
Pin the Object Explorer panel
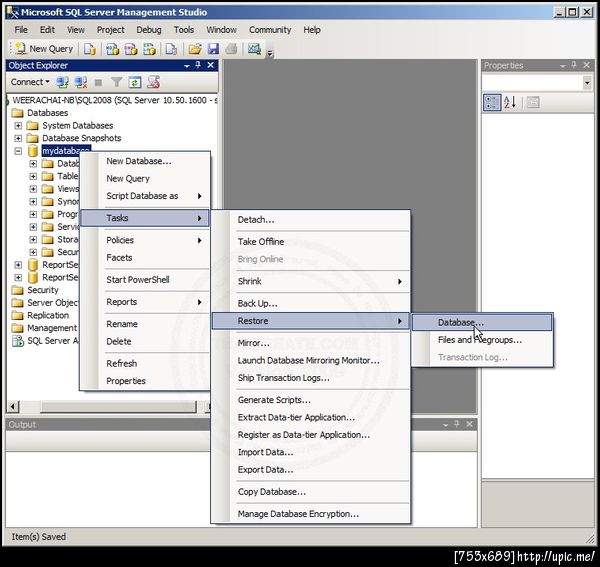[198, 65]
